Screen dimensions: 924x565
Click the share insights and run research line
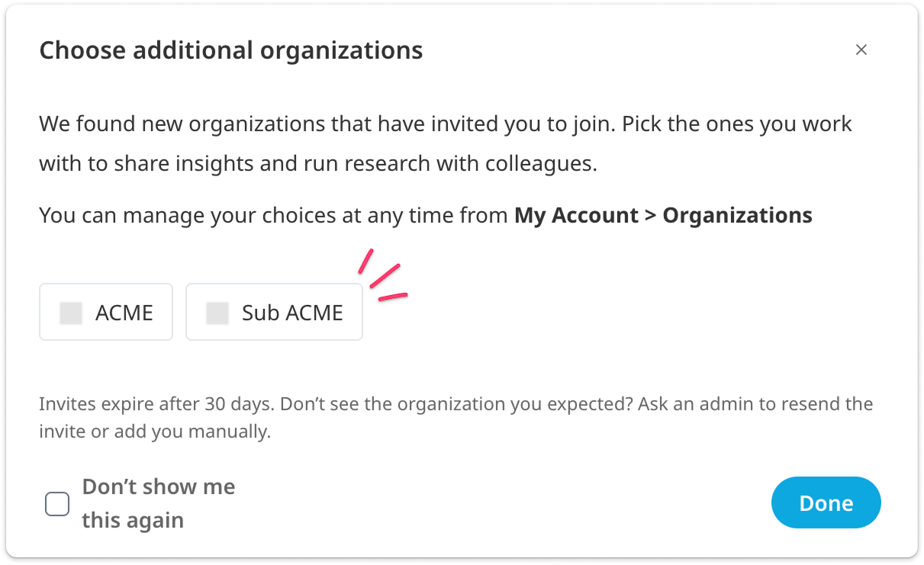(318, 163)
